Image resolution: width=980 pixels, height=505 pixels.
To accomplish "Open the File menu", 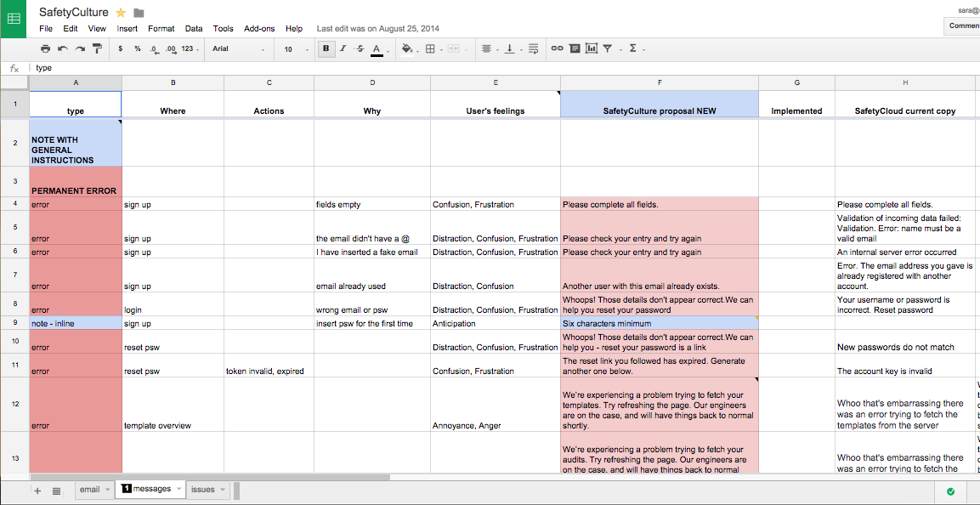I will click(46, 29).
